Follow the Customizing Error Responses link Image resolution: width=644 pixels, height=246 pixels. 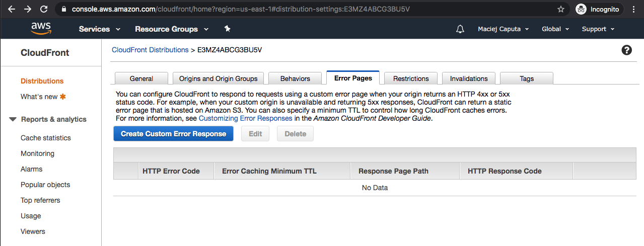[x=245, y=118]
